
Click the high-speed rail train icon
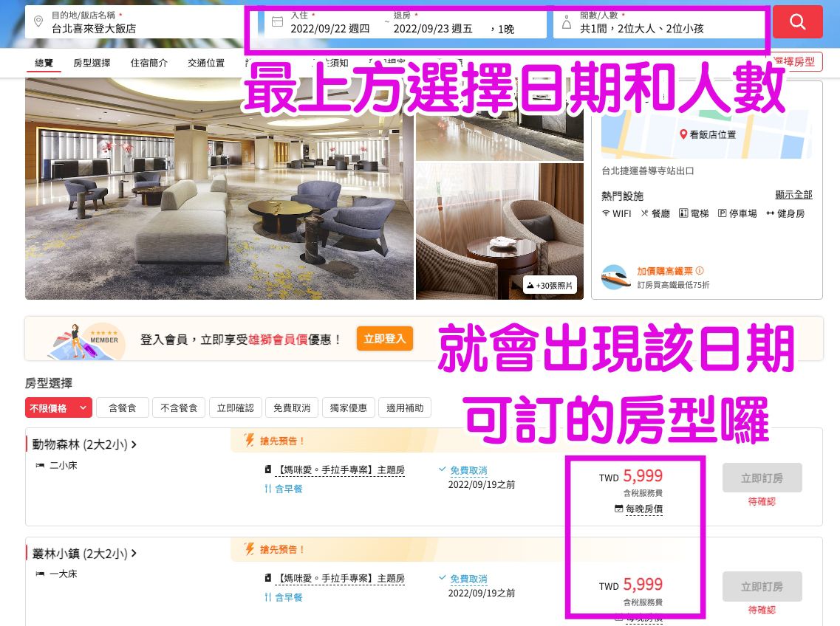coord(615,278)
